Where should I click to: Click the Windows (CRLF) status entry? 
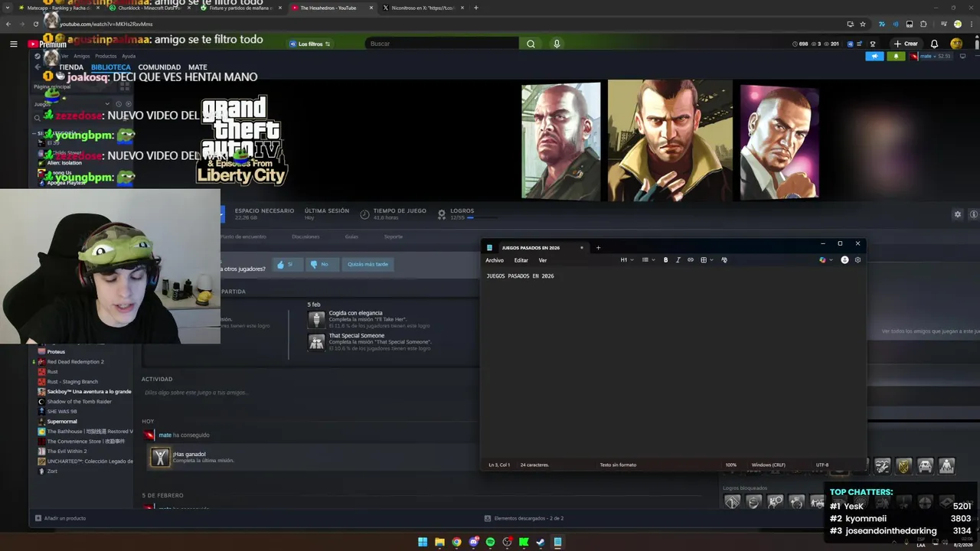tap(768, 465)
